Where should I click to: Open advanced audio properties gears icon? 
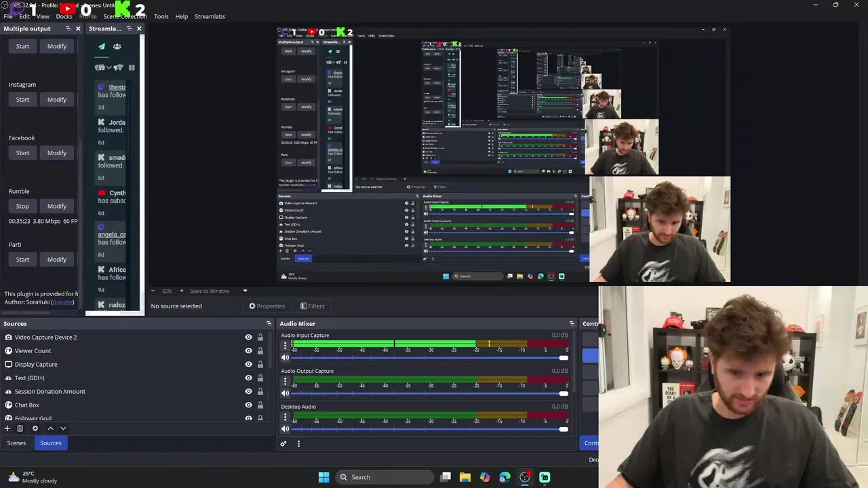point(283,444)
